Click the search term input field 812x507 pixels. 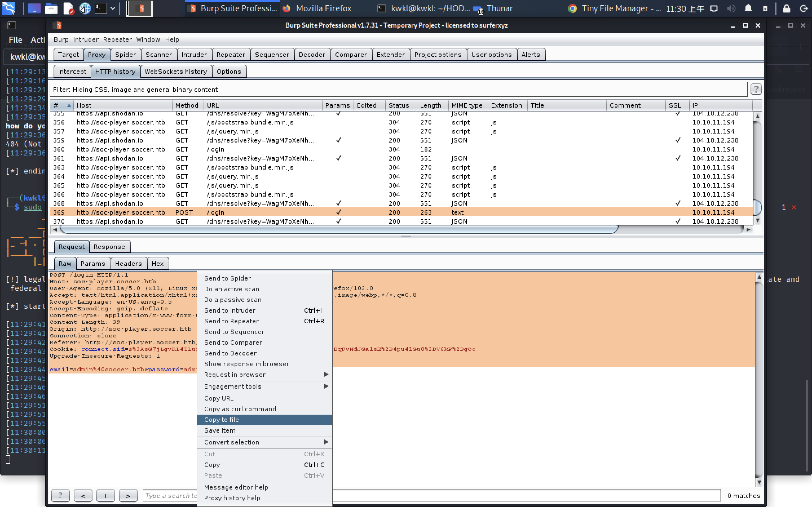[169, 495]
